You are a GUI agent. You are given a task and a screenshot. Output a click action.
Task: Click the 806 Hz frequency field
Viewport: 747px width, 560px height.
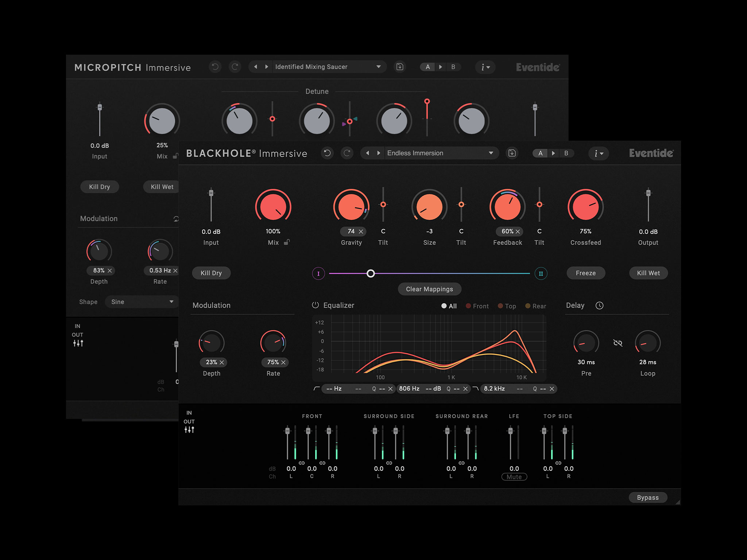pos(409,389)
